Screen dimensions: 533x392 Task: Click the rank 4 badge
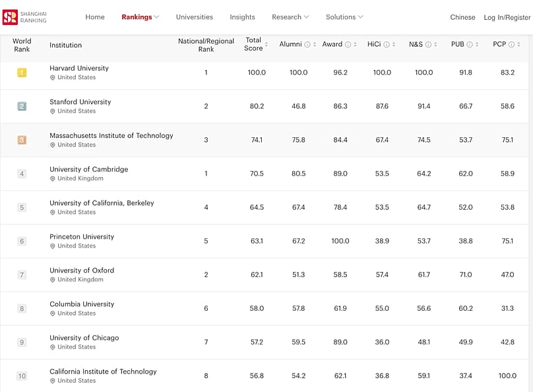pyautogui.click(x=22, y=174)
